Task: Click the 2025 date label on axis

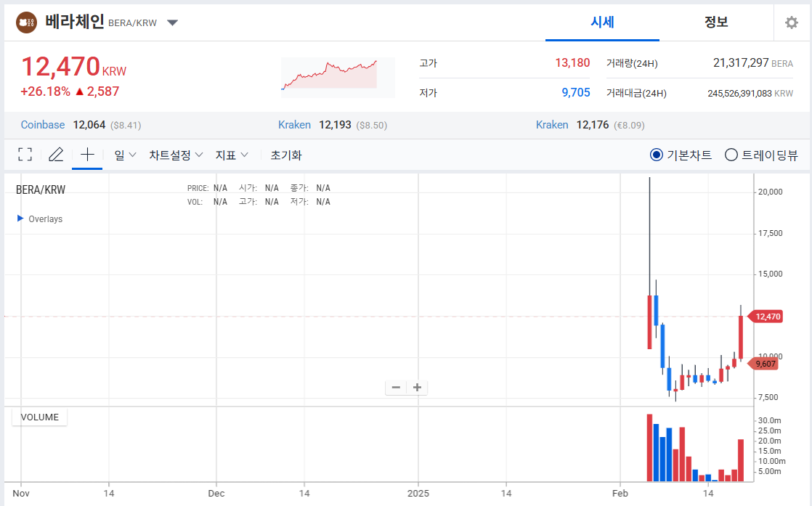Action: point(418,493)
